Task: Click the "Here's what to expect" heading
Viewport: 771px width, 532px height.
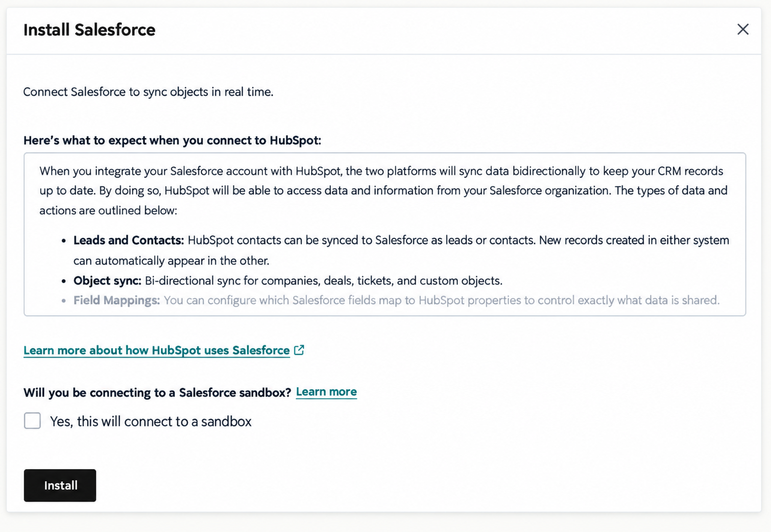Action: [172, 140]
